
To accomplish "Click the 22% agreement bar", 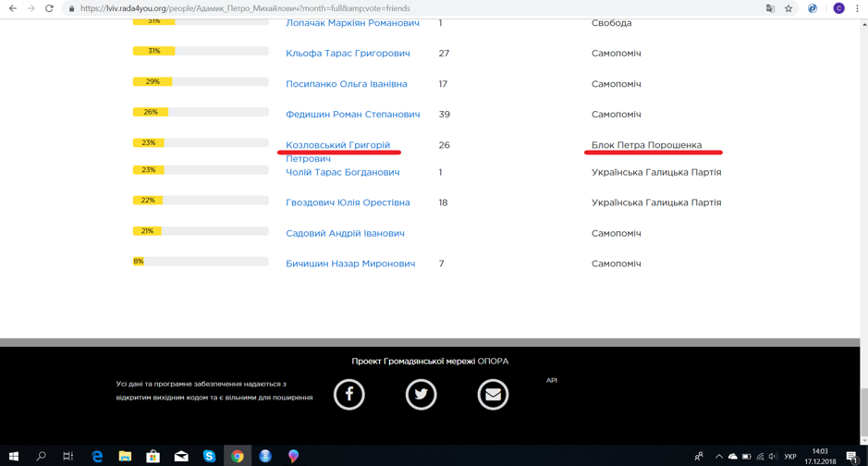I will 201,201.
